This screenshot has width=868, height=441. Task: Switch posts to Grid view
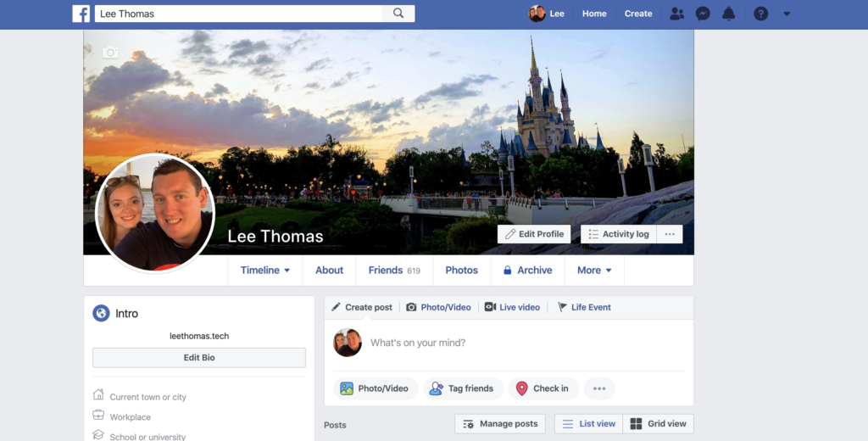659,424
